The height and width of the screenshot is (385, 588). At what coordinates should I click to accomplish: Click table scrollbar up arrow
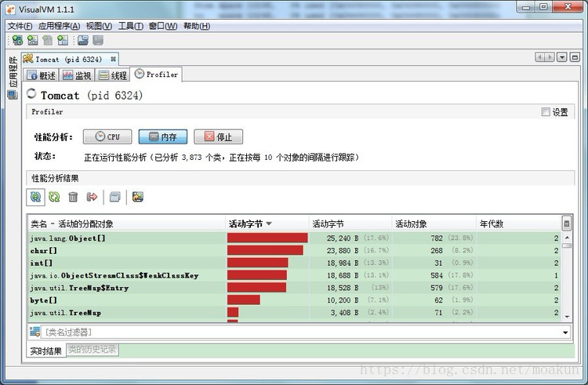(x=567, y=238)
